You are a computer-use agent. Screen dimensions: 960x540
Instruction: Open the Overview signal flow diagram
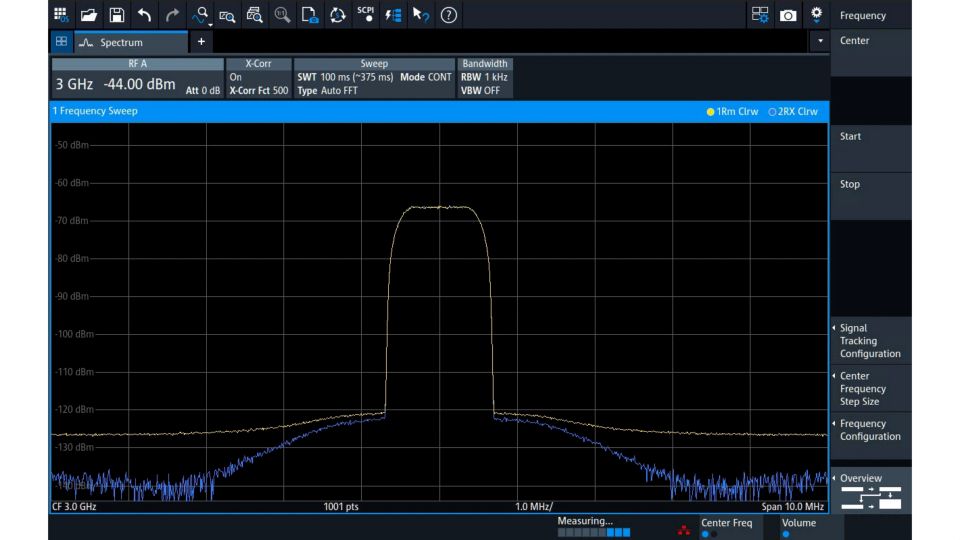(871, 491)
